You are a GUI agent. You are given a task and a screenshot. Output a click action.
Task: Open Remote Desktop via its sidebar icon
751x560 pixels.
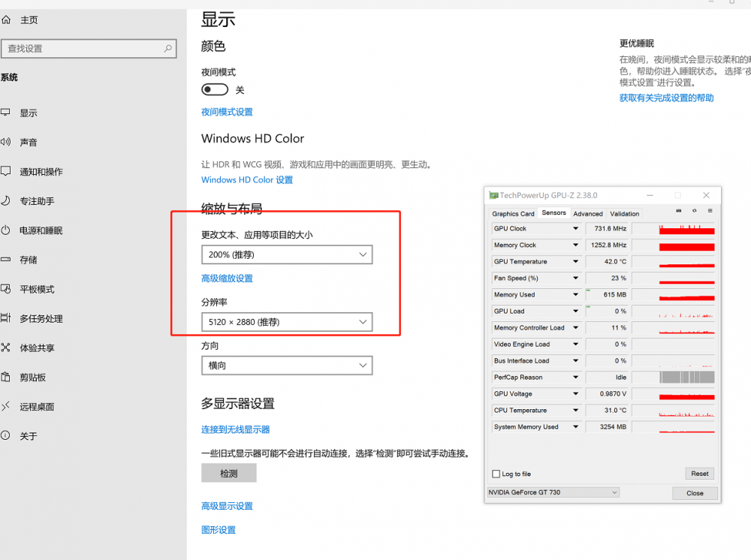(6, 406)
